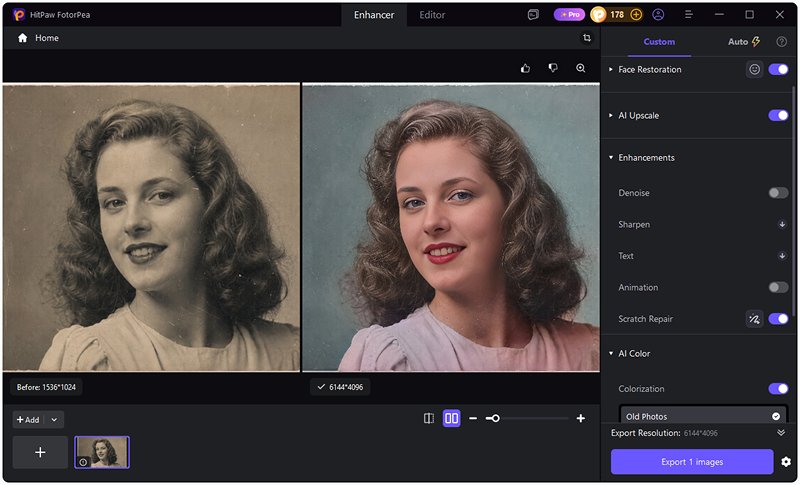Image resolution: width=800 pixels, height=485 pixels.
Task: Click the thumbs up feedback icon
Action: [x=526, y=68]
